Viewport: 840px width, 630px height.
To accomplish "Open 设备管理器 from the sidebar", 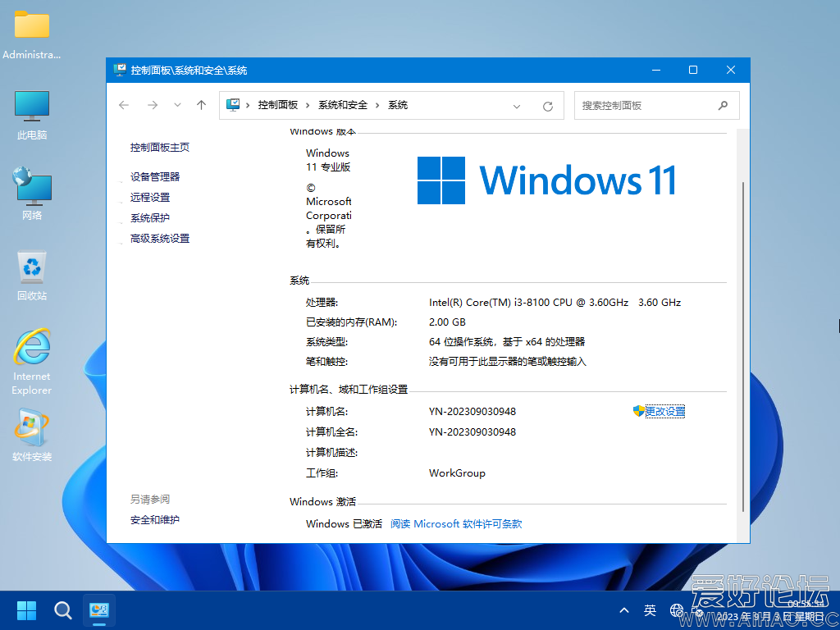I will 154,176.
